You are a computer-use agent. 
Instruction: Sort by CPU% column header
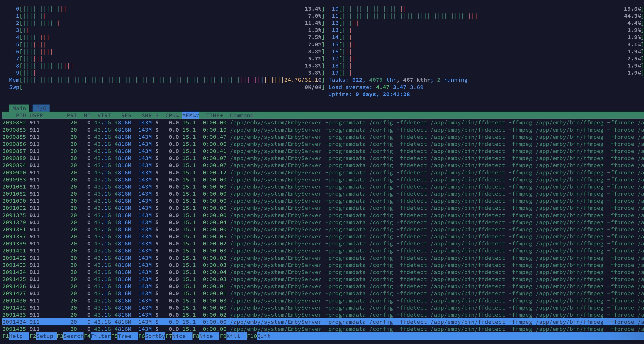172,116
